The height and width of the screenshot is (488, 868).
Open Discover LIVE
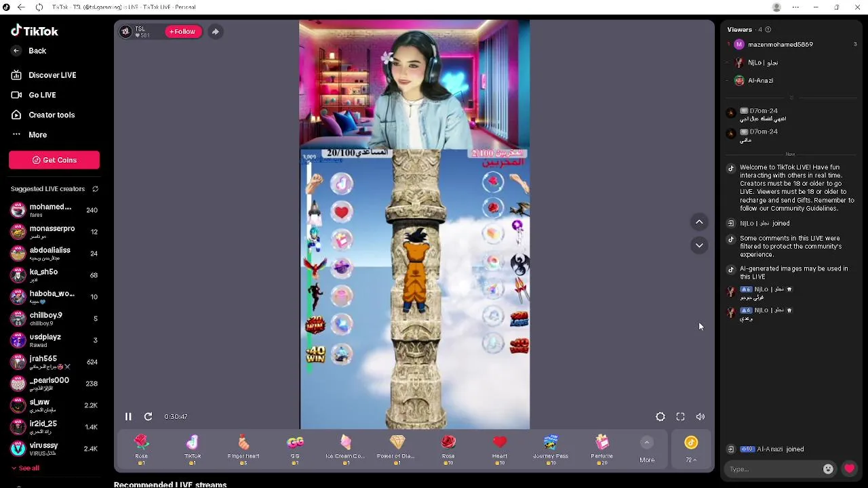pyautogui.click(x=43, y=75)
